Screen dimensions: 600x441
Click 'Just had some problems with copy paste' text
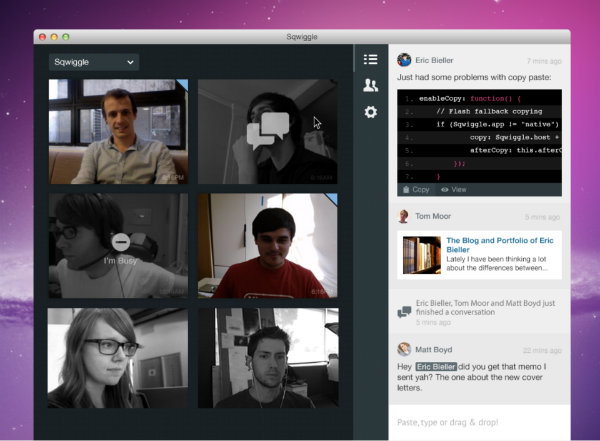[x=474, y=77]
